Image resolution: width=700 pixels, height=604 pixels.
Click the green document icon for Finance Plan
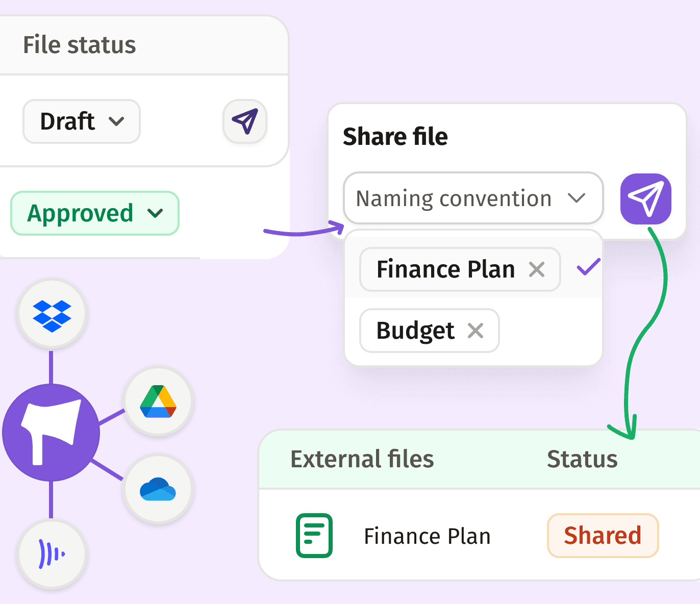(x=314, y=535)
